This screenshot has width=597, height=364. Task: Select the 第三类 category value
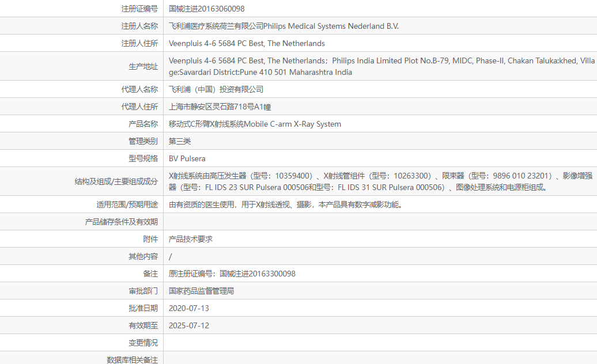tap(180, 141)
